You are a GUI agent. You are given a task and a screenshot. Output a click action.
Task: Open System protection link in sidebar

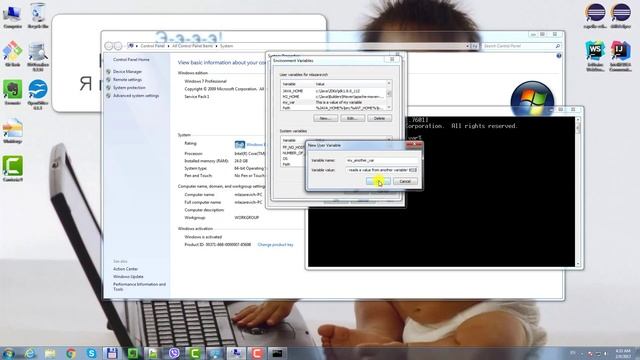click(129, 88)
